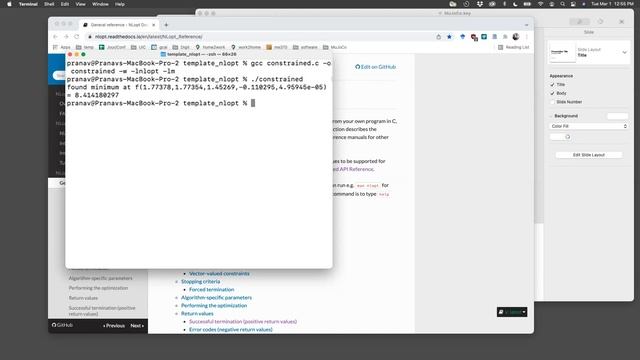Screen dimensions: 640x360
Task: Open Vector-valued constraints link
Action: point(219,273)
